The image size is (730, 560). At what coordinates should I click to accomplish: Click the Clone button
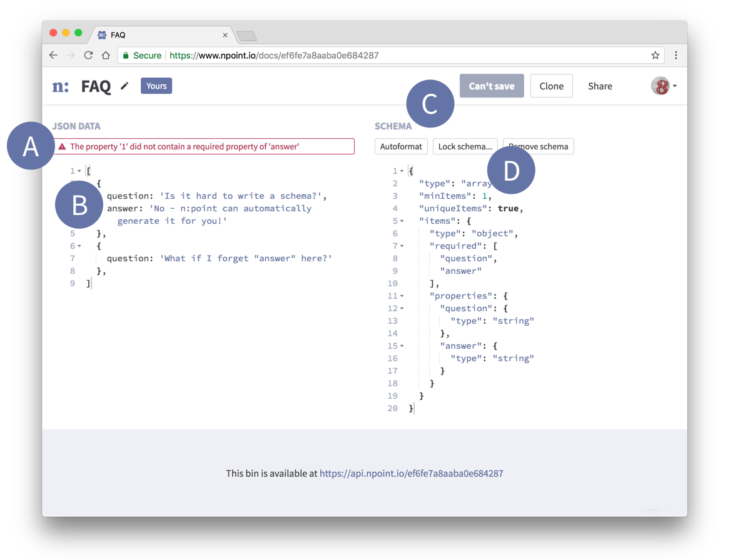point(551,86)
